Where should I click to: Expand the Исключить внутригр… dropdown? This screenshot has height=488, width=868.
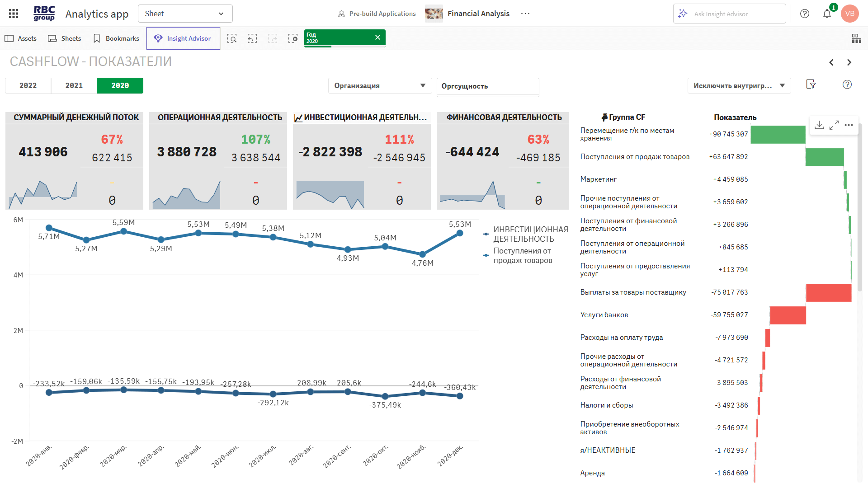(739, 85)
